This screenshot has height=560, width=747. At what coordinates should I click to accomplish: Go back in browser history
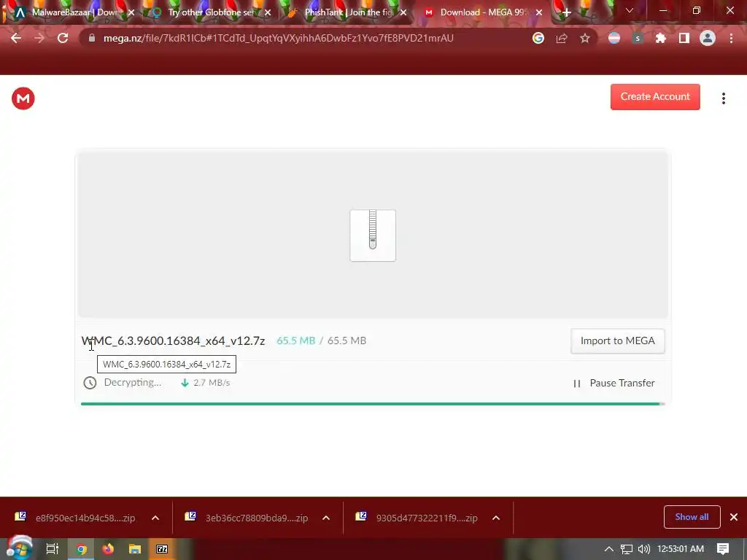16,38
